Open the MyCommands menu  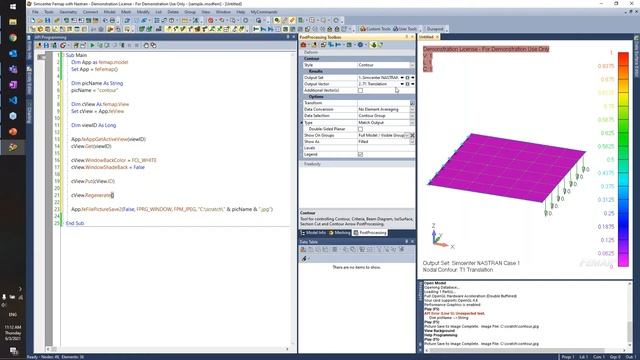pyautogui.click(x=264, y=12)
